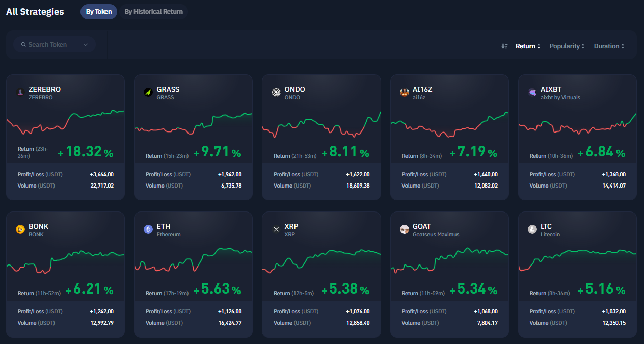The image size is (644, 344).
Task: Click the ONDO price chart
Action: pos(321,124)
